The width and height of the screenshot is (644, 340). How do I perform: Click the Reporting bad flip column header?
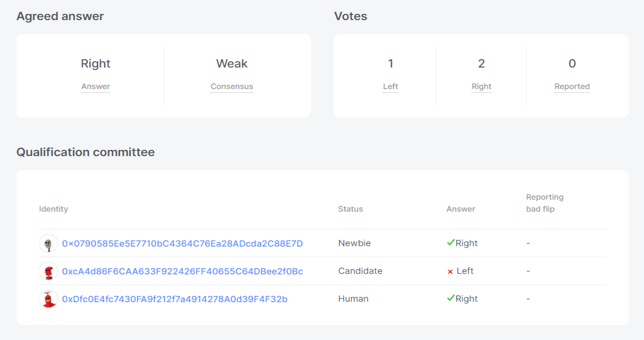[545, 203]
